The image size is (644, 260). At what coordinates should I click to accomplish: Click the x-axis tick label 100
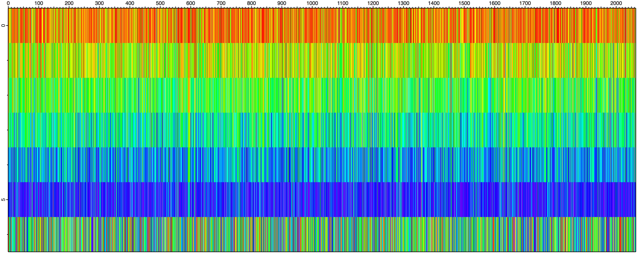tap(38, 3)
